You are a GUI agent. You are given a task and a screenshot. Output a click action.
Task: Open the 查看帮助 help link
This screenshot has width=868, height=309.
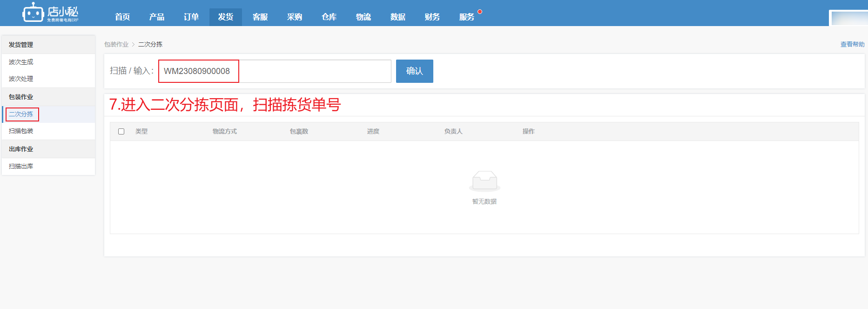852,44
